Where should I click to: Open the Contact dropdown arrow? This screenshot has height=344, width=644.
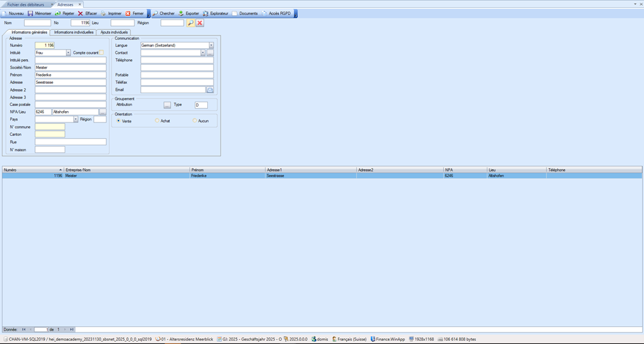[203, 53]
